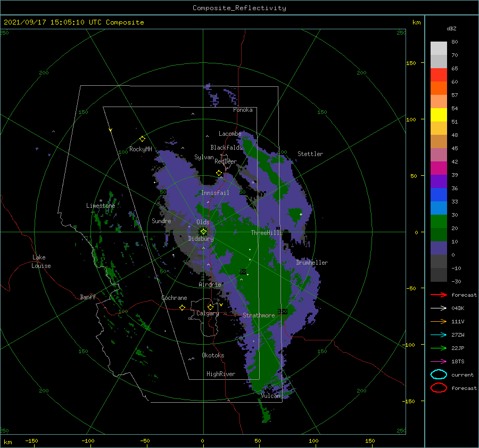
Task: Select the royal blue swatch in dBZ scale
Action: pyautogui.click(x=439, y=194)
